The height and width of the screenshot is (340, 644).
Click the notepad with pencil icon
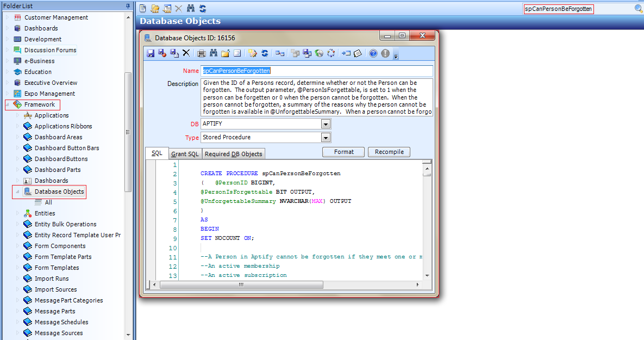pyautogui.click(x=252, y=53)
